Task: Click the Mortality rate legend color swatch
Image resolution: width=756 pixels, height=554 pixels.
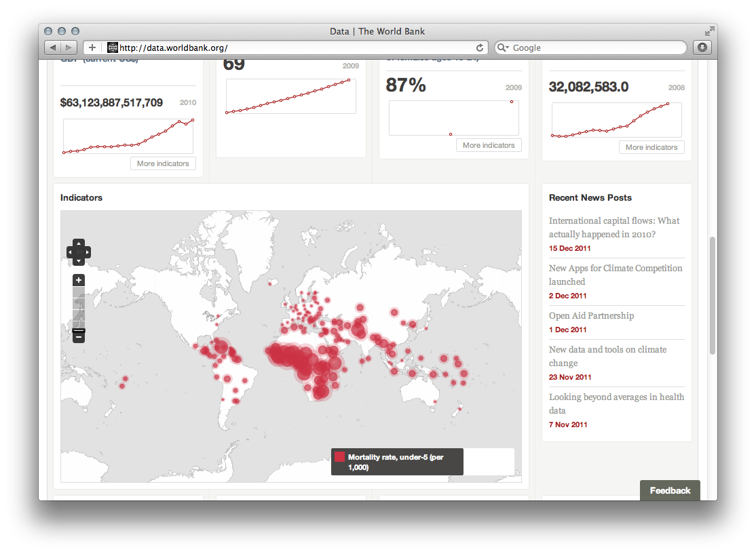Action: click(339, 457)
